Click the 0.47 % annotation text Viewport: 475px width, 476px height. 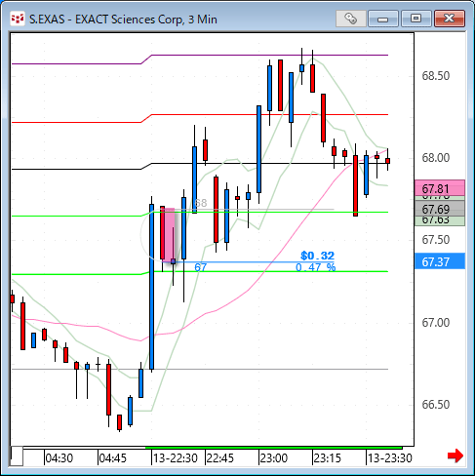(x=315, y=267)
